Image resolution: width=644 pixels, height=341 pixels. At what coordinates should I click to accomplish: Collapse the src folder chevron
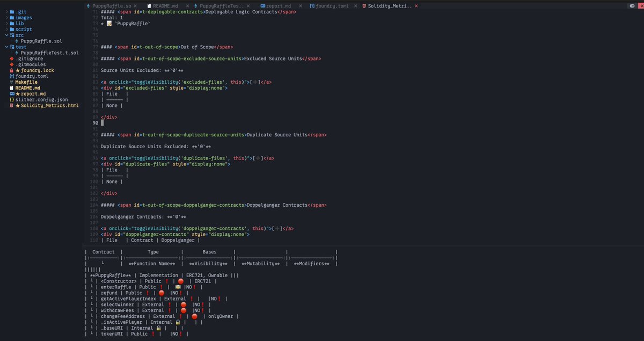(x=6, y=35)
